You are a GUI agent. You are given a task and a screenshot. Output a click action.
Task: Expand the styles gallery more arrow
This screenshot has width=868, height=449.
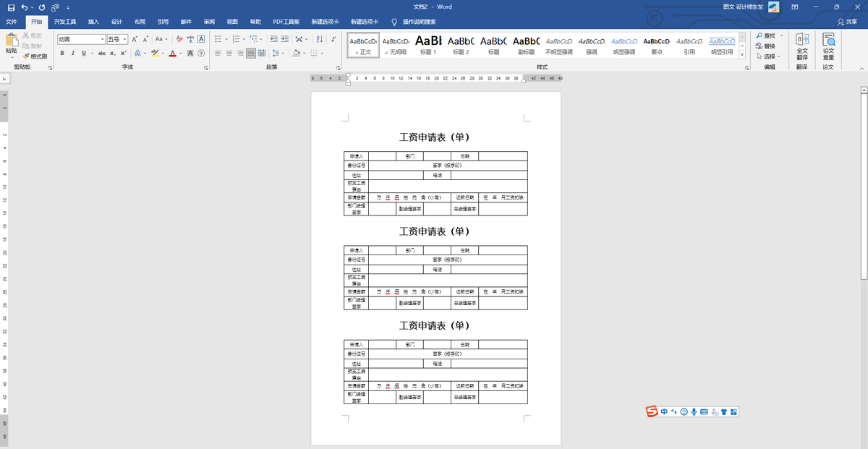click(x=741, y=54)
